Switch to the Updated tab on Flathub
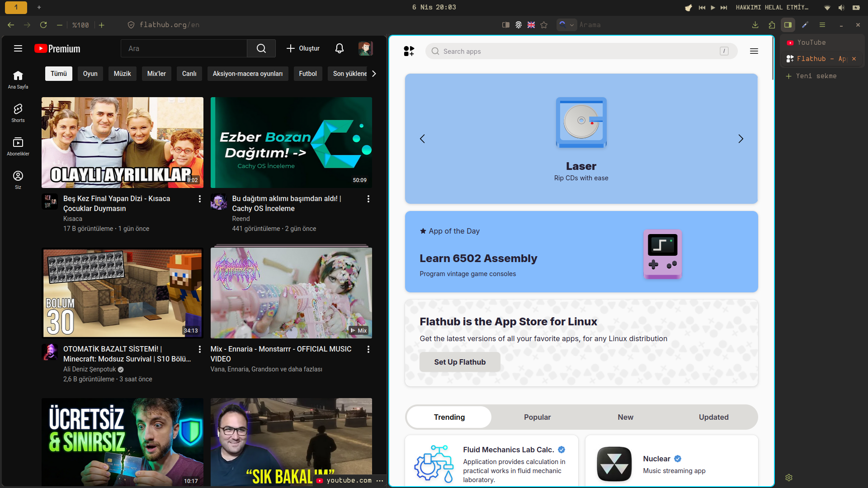This screenshot has height=488, width=868. point(714,417)
